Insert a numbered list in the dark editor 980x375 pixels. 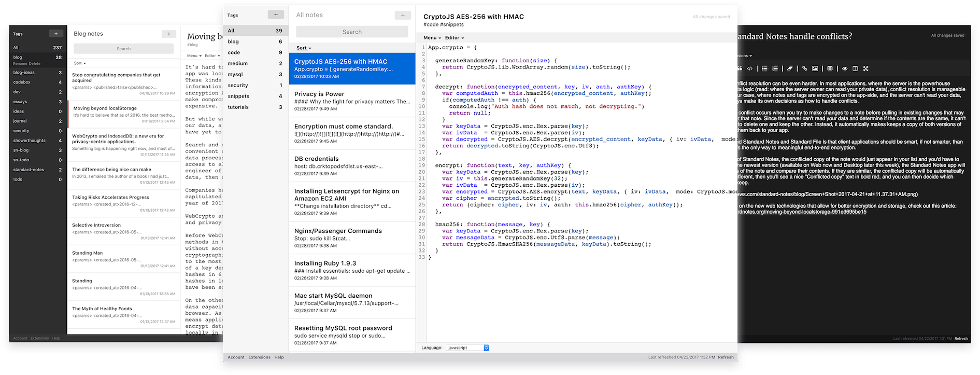[775, 68]
